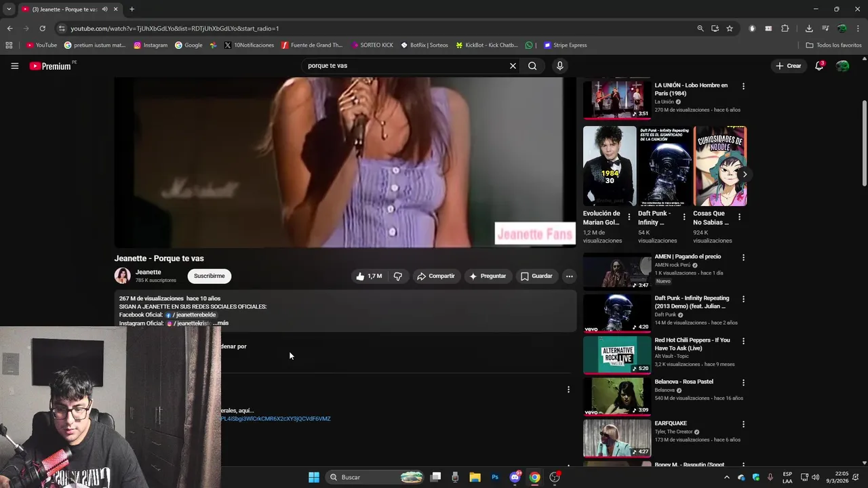The image size is (868, 488).
Task: Open the browser zoom magnifier icon
Action: point(701,28)
